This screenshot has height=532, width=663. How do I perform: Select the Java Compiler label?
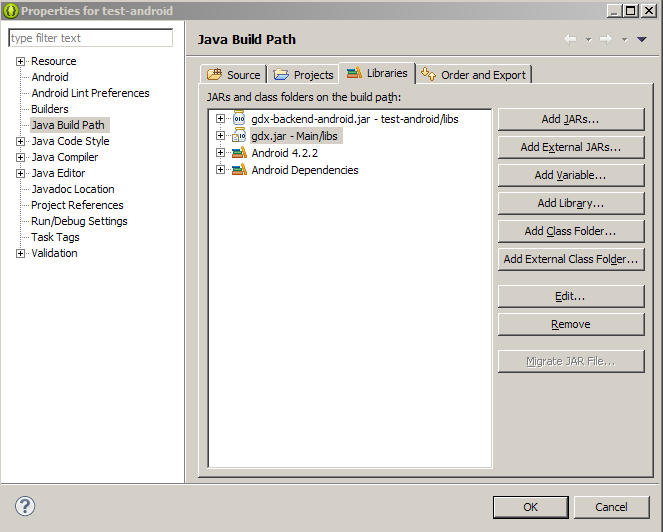tap(65, 157)
